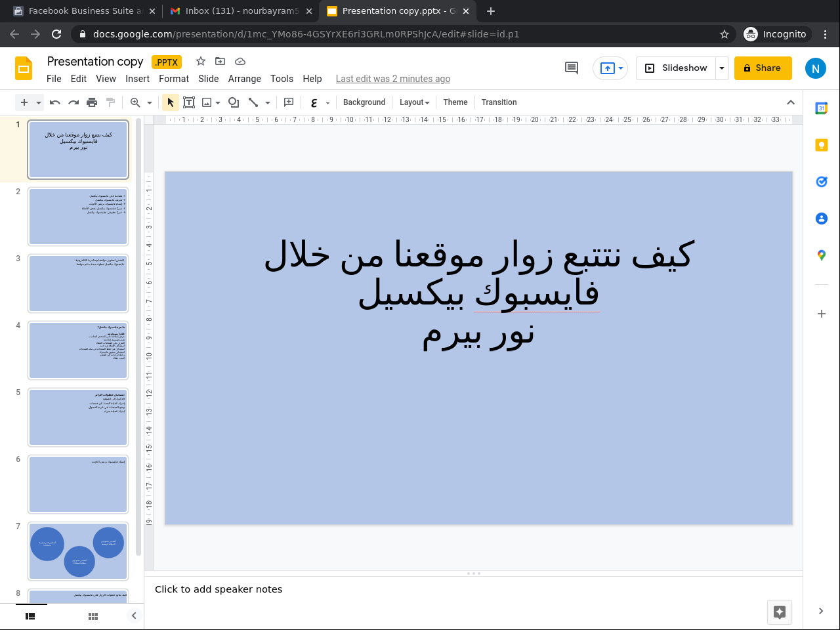This screenshot has width=840, height=630.
Task: Insert an image from toolbar
Action: [x=207, y=102]
